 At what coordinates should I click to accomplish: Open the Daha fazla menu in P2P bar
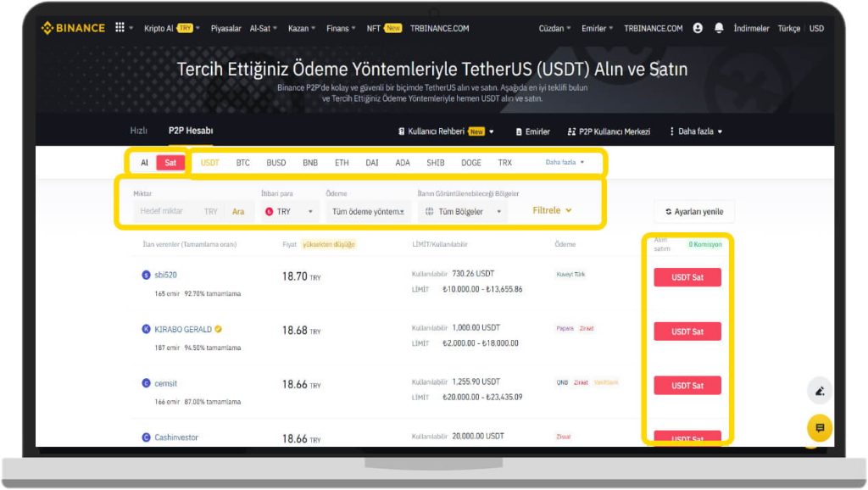[696, 131]
